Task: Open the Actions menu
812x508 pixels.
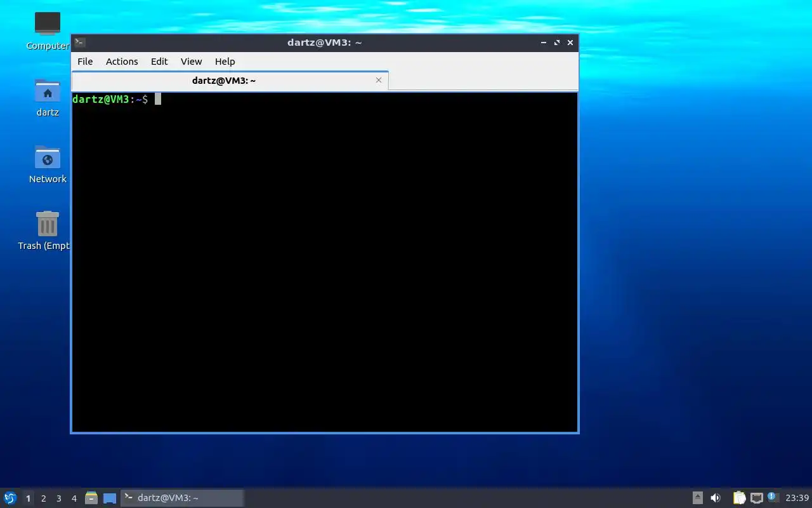Action: coord(122,62)
